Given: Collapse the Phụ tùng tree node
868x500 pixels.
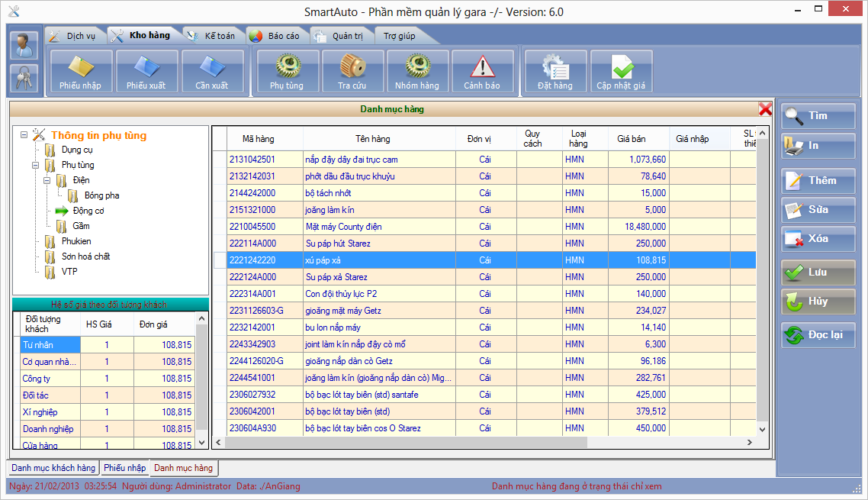Looking at the screenshot, I should [x=35, y=165].
